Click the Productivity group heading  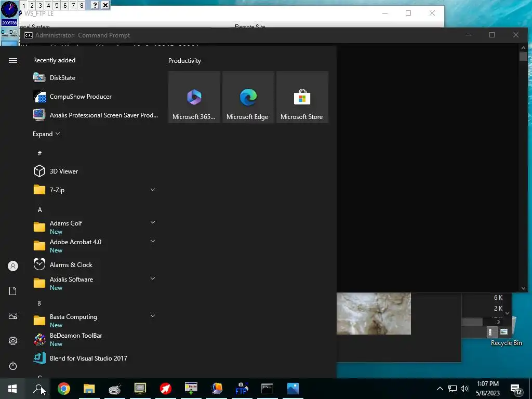[184, 61]
